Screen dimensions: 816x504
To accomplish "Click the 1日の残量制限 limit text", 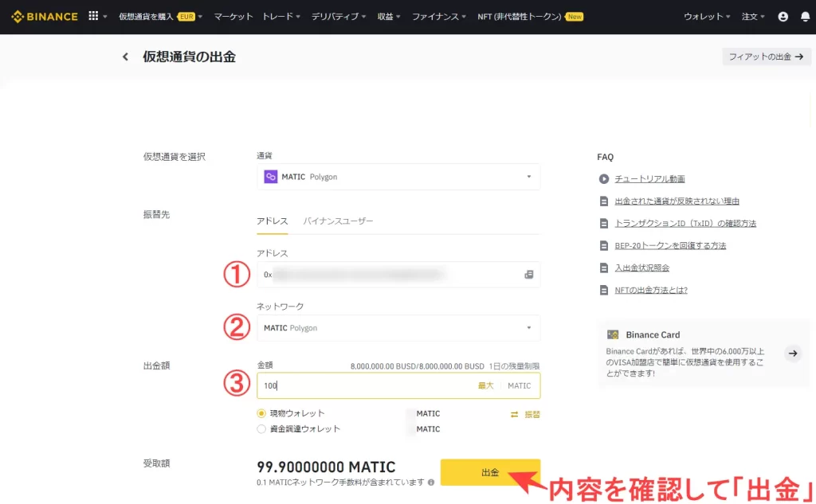I will (514, 366).
